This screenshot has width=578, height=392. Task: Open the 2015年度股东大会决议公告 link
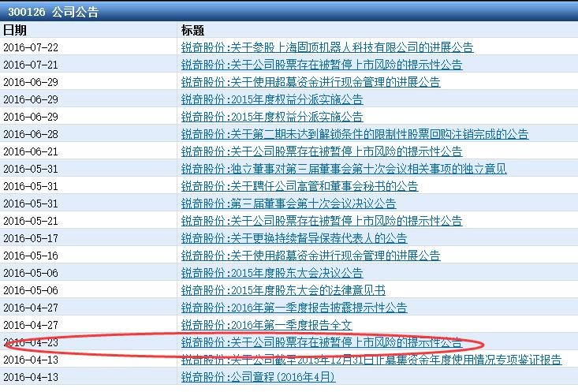click(272, 273)
